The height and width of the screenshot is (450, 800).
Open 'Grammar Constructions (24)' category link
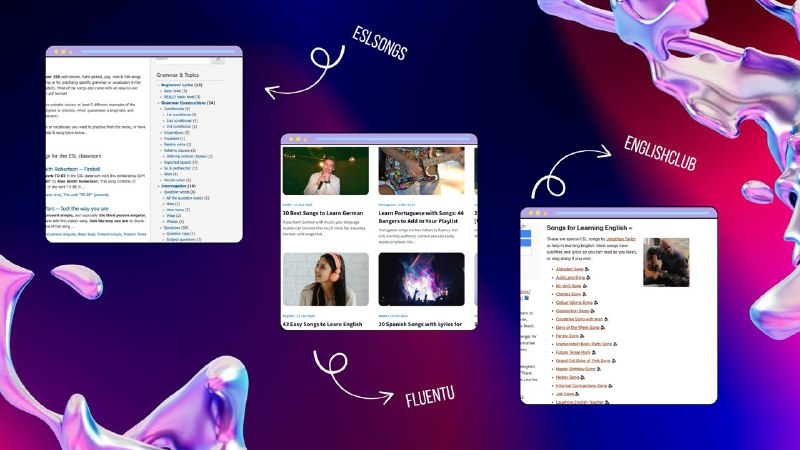[188, 103]
